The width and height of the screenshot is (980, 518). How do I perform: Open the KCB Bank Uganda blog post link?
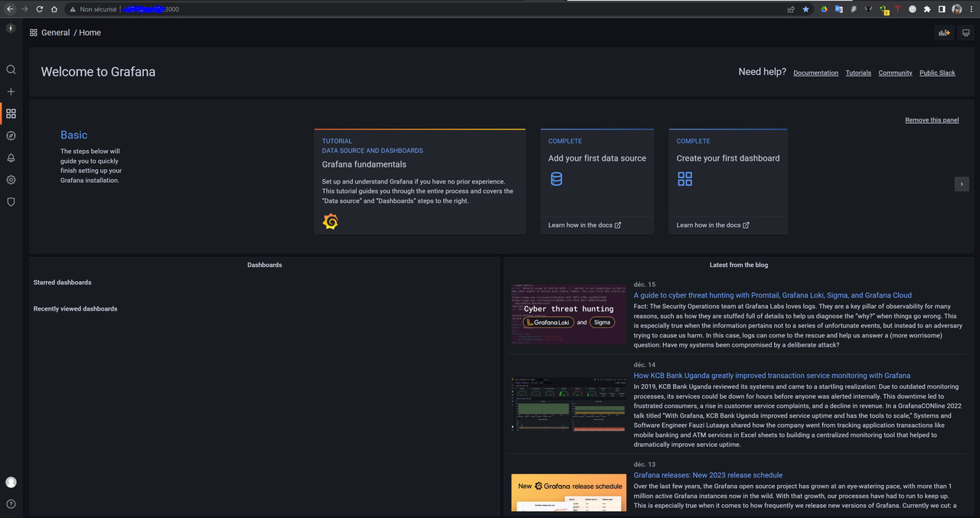tap(772, 376)
